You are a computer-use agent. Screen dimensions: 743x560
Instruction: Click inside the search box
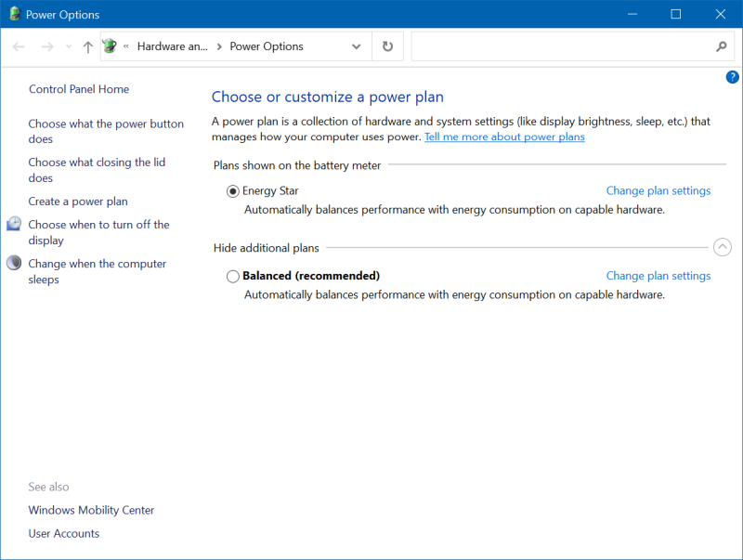pos(557,46)
